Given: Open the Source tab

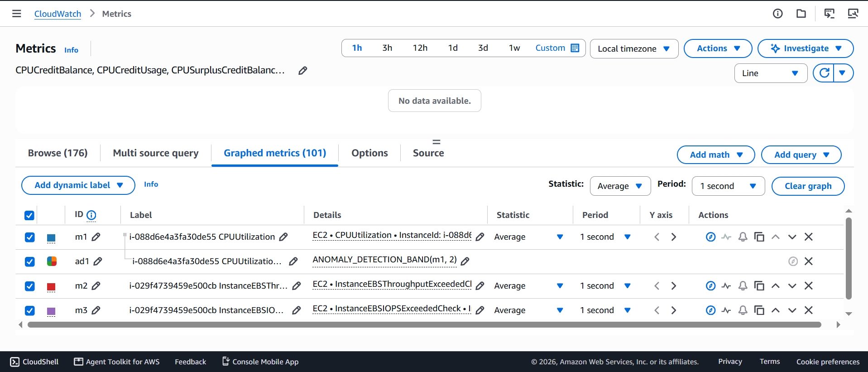Looking at the screenshot, I should [x=428, y=153].
